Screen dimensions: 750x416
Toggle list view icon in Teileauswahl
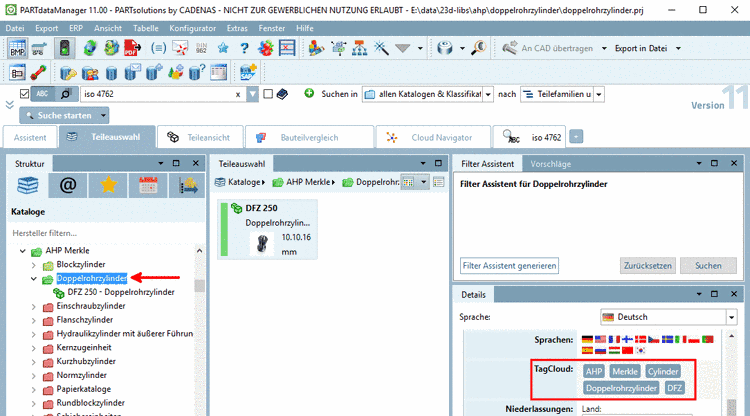click(x=438, y=182)
